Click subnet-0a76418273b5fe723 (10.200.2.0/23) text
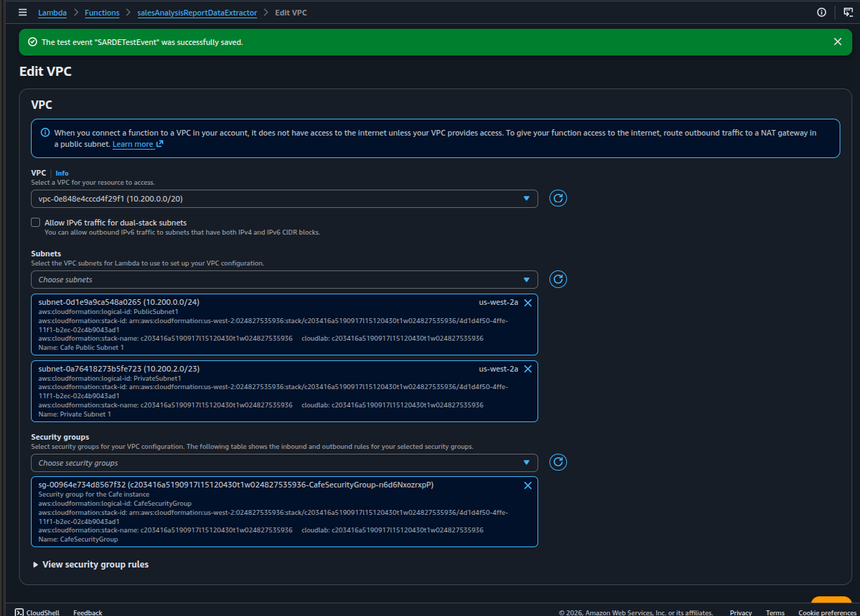 (119, 369)
